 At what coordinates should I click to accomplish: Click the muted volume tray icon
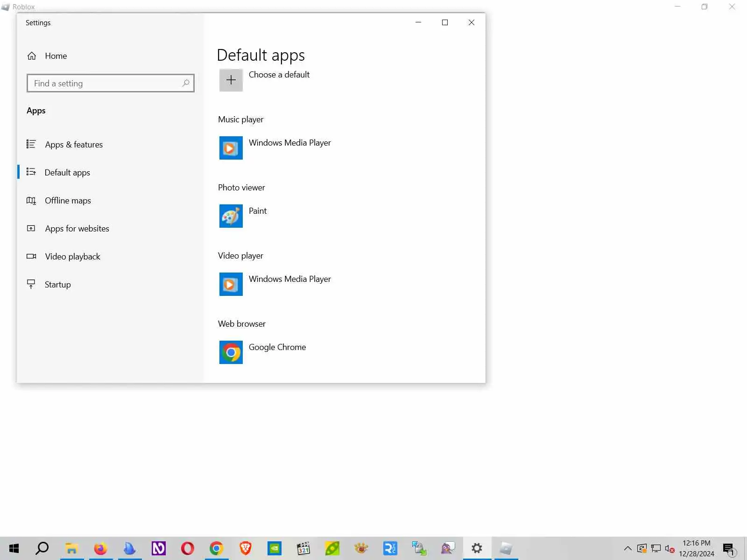point(670,548)
